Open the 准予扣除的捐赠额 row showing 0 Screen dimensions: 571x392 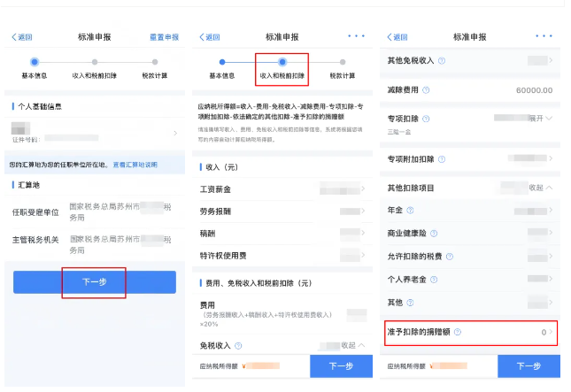tap(470, 333)
